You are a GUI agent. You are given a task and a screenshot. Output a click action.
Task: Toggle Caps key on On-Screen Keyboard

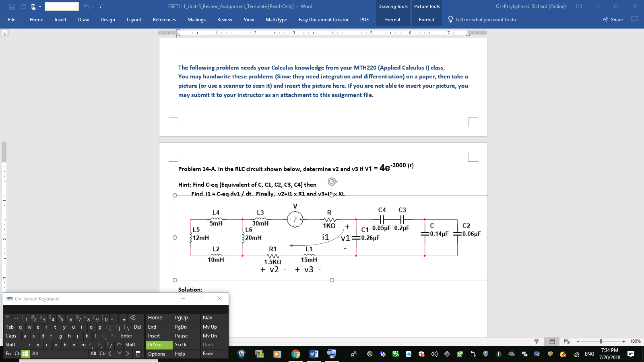[11, 336]
